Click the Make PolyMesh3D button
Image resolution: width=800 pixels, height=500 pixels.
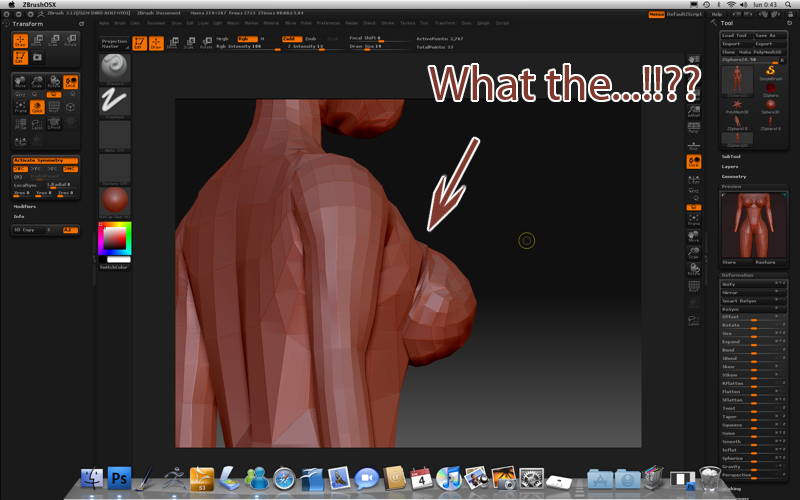click(x=760, y=52)
